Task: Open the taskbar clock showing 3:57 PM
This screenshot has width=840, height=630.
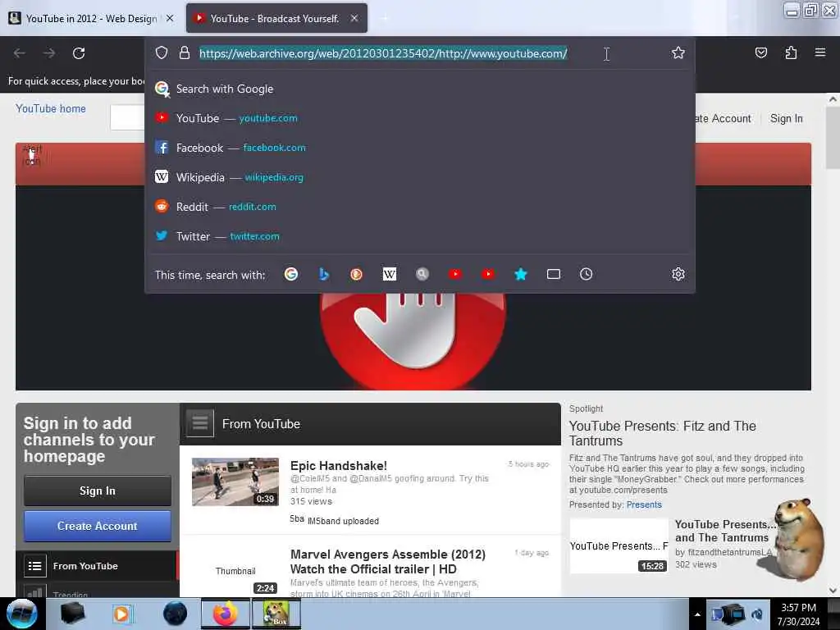Action: coord(798,614)
